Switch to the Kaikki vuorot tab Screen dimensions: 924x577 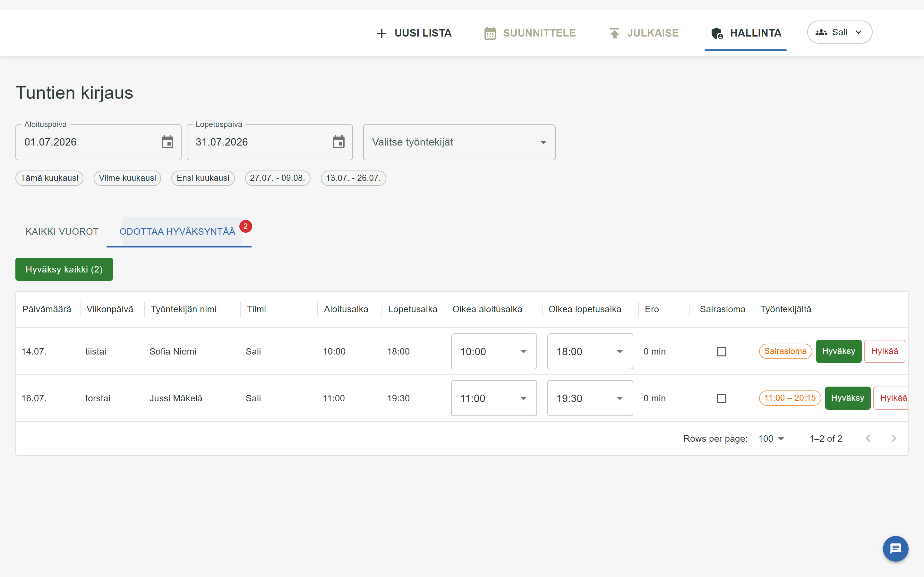[62, 232]
